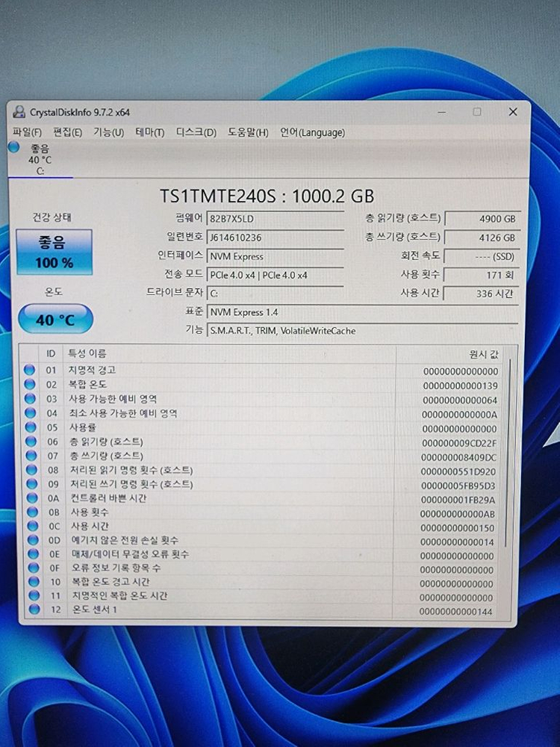Click the rotation rate value ---- (SSD)
Viewport: 560px width, 747px height.
pos(482,256)
